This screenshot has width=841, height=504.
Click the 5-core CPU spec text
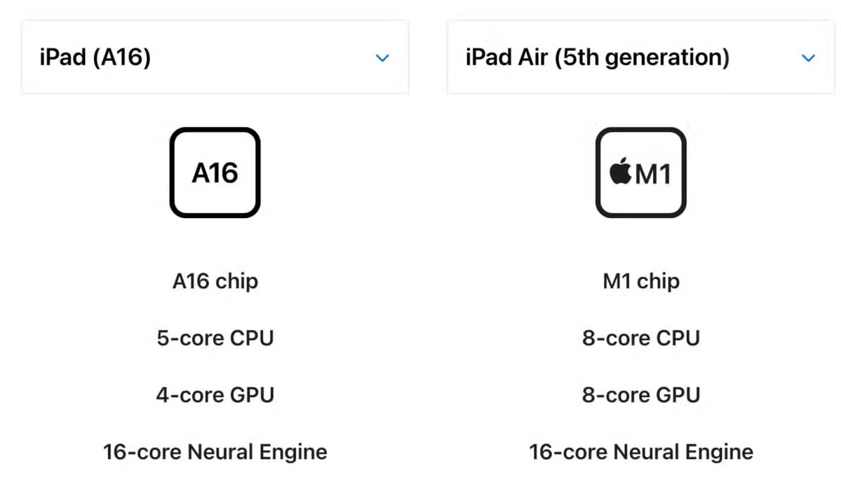coord(215,338)
